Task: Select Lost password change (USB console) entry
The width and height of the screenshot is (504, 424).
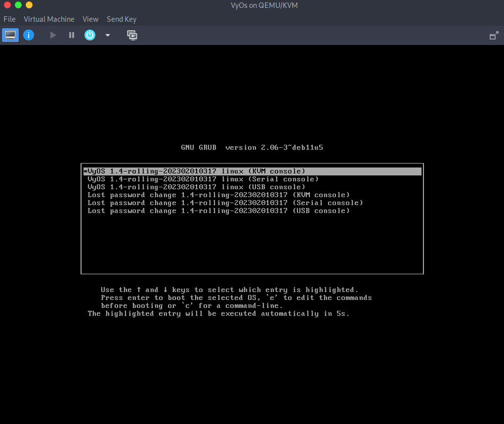Action: click(x=252, y=211)
